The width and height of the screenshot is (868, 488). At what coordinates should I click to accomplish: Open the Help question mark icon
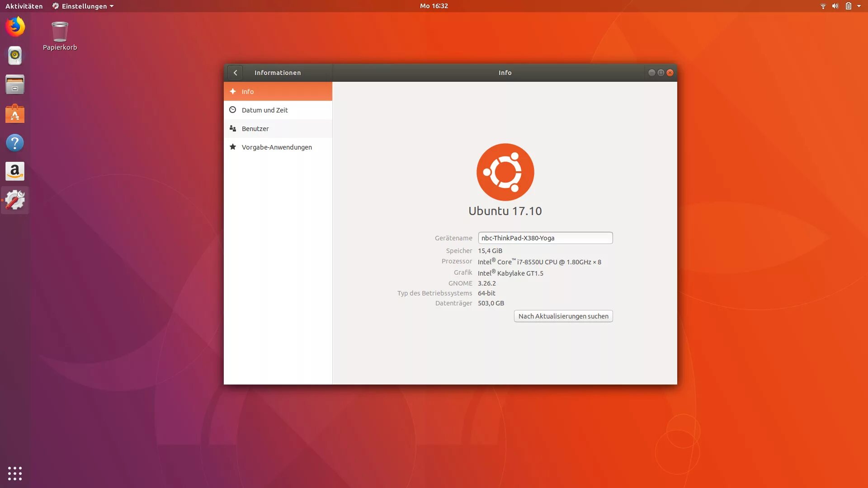pyautogui.click(x=15, y=143)
